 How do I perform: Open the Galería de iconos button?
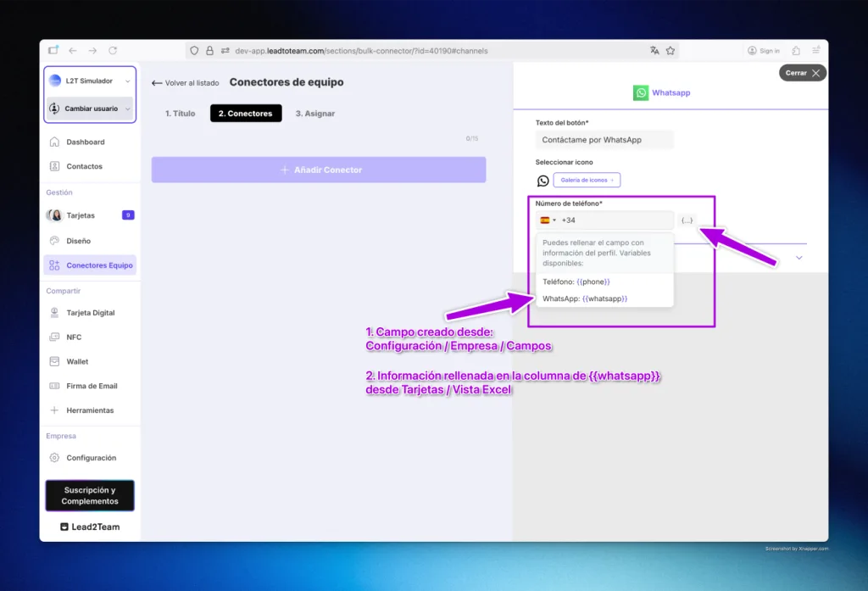click(587, 180)
